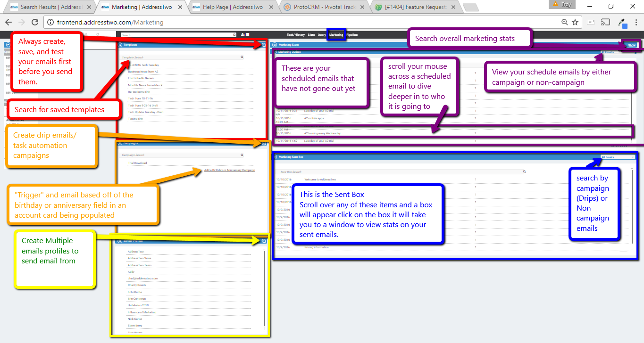This screenshot has width=644, height=343.
Task: Open the Monthly News Template - X
Action: [x=145, y=85]
